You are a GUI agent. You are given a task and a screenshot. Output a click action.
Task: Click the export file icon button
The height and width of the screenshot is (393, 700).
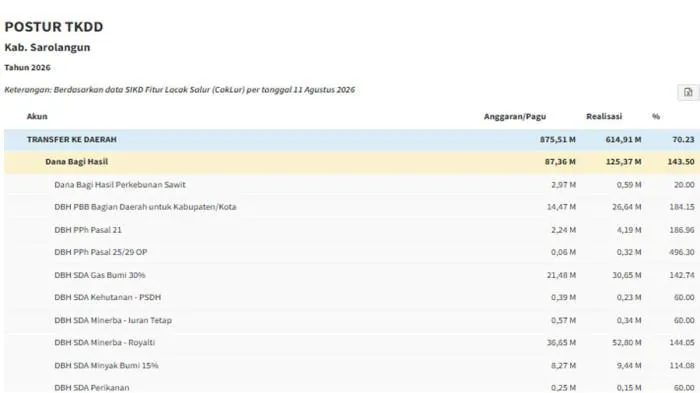pyautogui.click(x=688, y=92)
